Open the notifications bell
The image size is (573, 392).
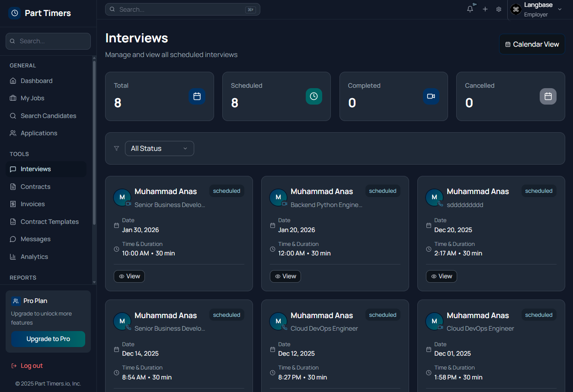click(x=470, y=9)
